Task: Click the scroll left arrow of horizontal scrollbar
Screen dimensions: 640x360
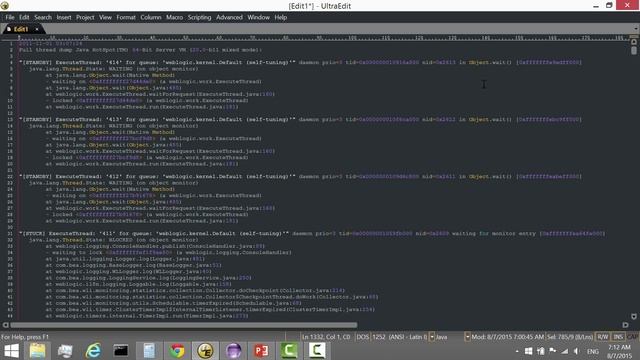Action: coord(5,325)
